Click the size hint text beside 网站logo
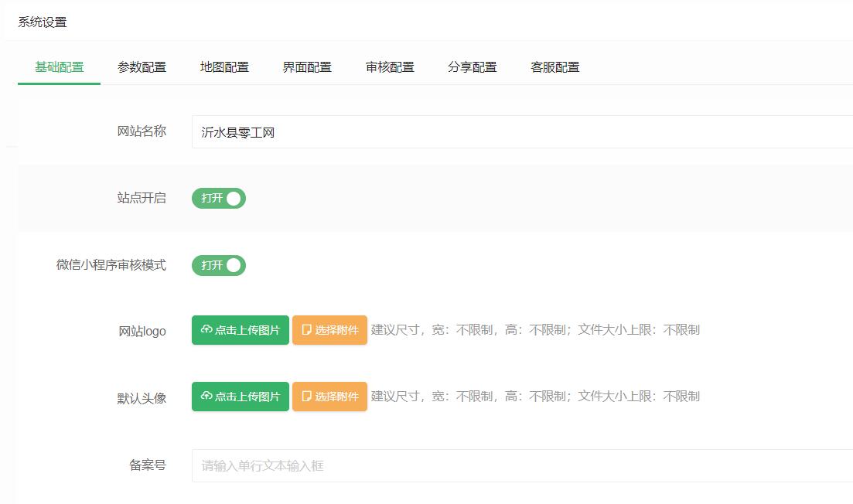 (x=535, y=329)
